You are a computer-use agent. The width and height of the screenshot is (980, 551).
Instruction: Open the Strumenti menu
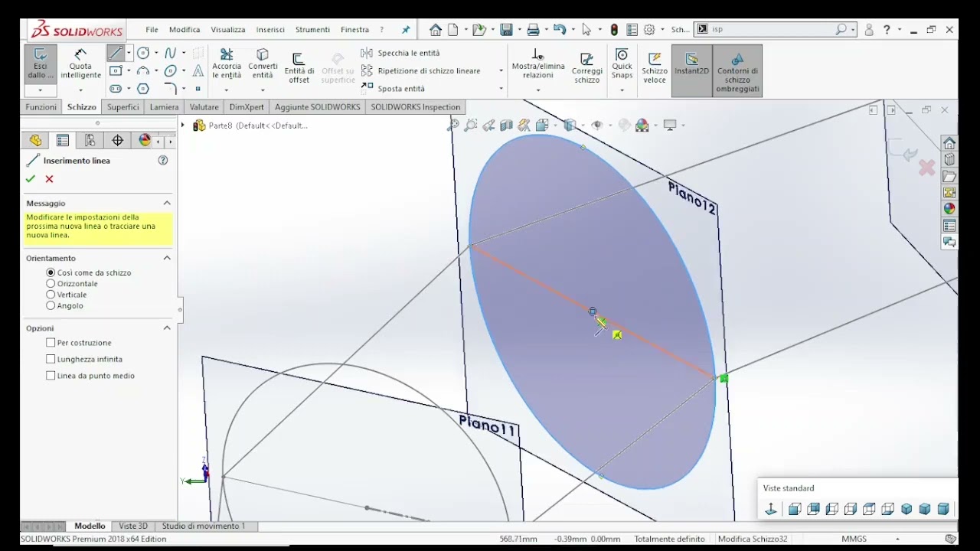tap(312, 30)
